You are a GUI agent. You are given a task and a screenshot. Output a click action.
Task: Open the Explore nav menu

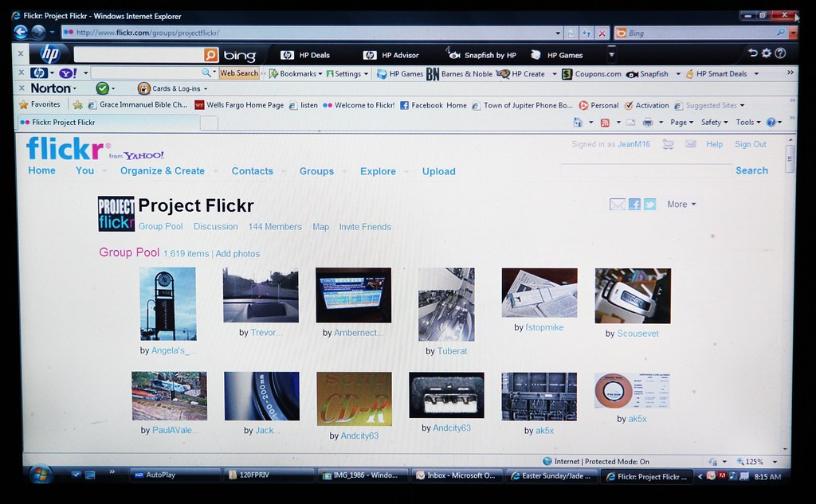378,171
